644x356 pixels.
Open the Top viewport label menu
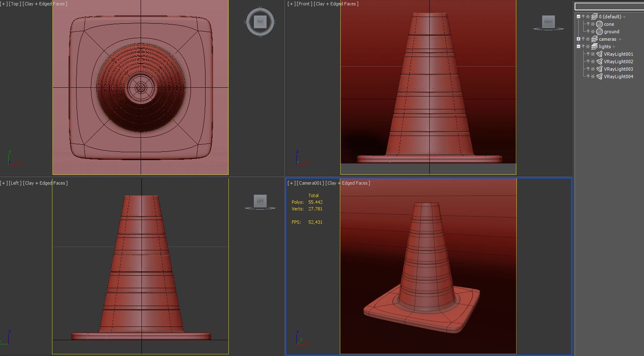(x=15, y=4)
